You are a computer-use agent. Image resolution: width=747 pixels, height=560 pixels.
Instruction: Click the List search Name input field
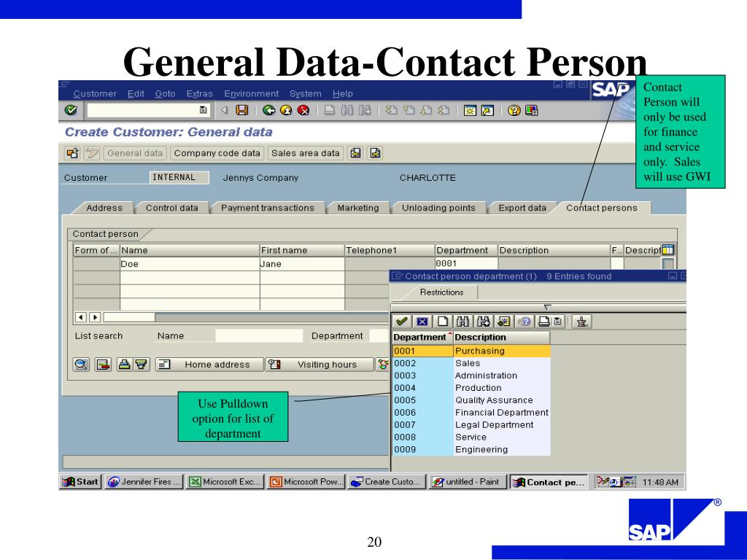coord(259,335)
